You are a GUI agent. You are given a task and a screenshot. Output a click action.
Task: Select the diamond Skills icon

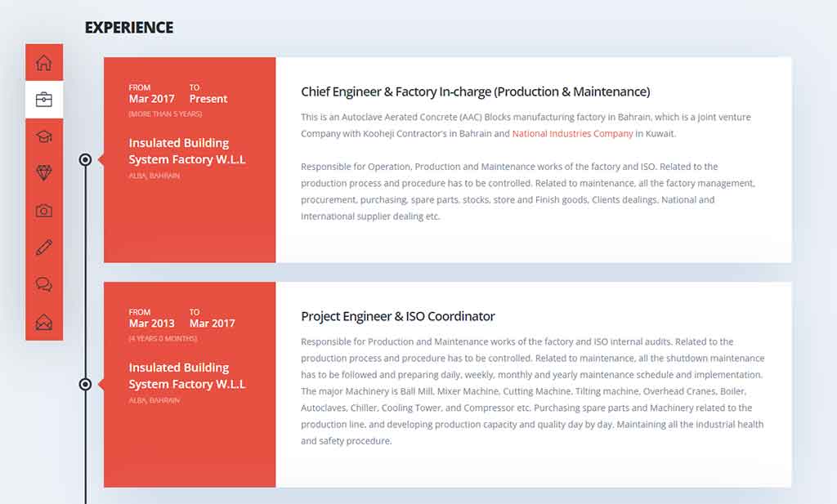44,173
